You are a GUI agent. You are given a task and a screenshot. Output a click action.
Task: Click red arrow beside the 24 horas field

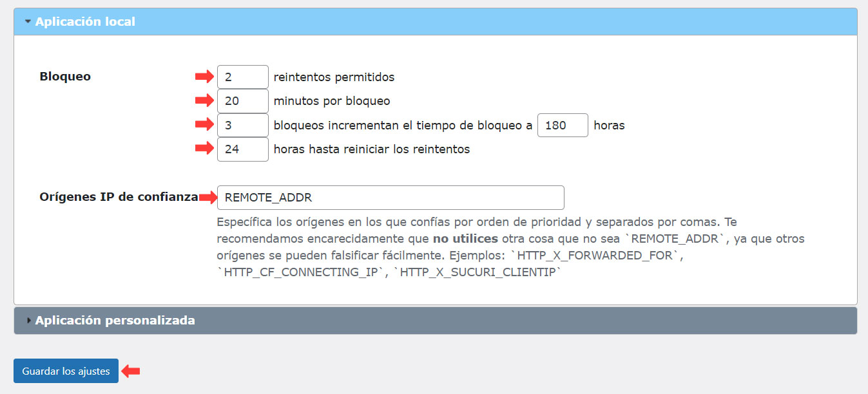click(204, 149)
